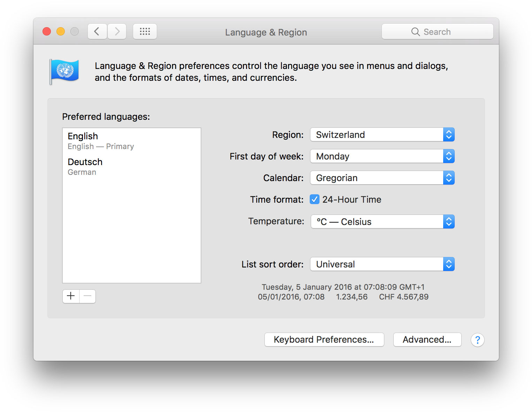The width and height of the screenshot is (532, 412).
Task: Open the Temperature dropdown showing Celsius
Action: [x=383, y=221]
